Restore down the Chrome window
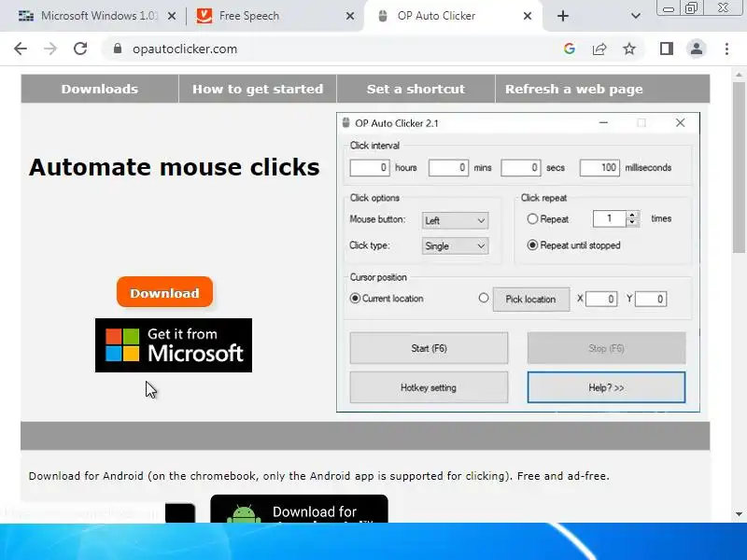The height and width of the screenshot is (560, 747). pyautogui.click(x=691, y=8)
